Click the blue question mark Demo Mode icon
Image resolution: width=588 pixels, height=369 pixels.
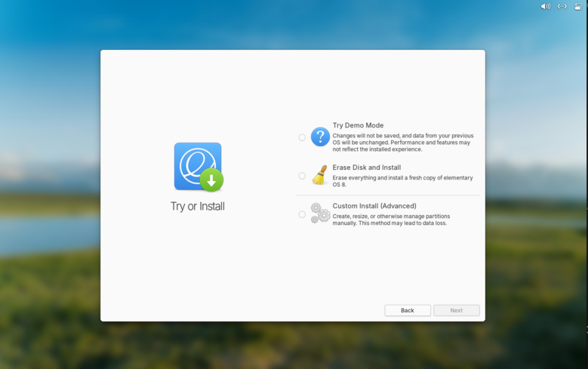(320, 137)
